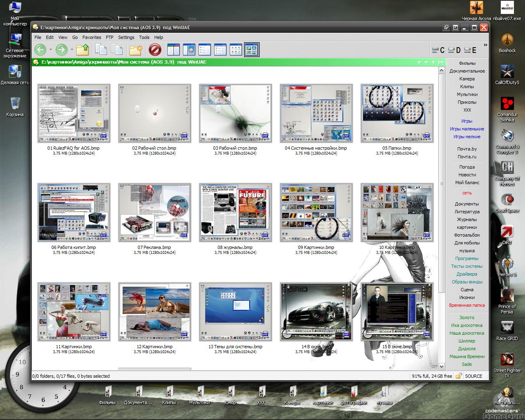Image resolution: width=525 pixels, height=420 pixels.
Task: Open the Корзина recycle bin icon
Action: click(15, 107)
